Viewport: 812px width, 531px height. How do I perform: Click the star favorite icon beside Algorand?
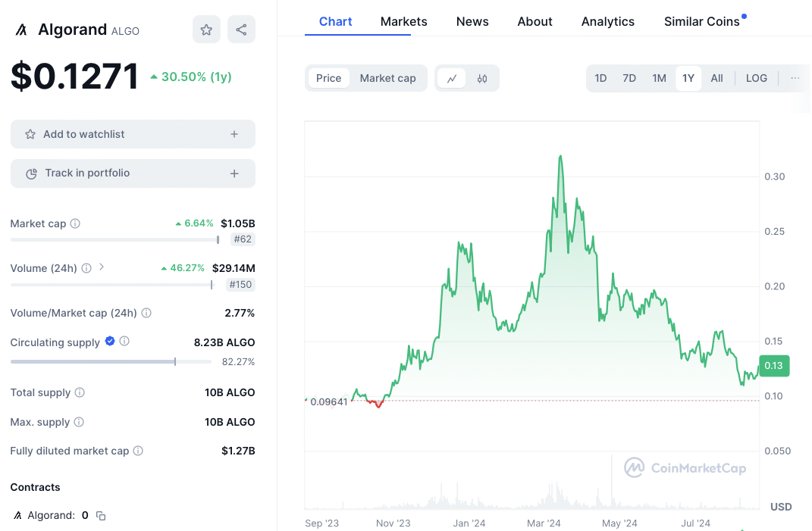(206, 30)
